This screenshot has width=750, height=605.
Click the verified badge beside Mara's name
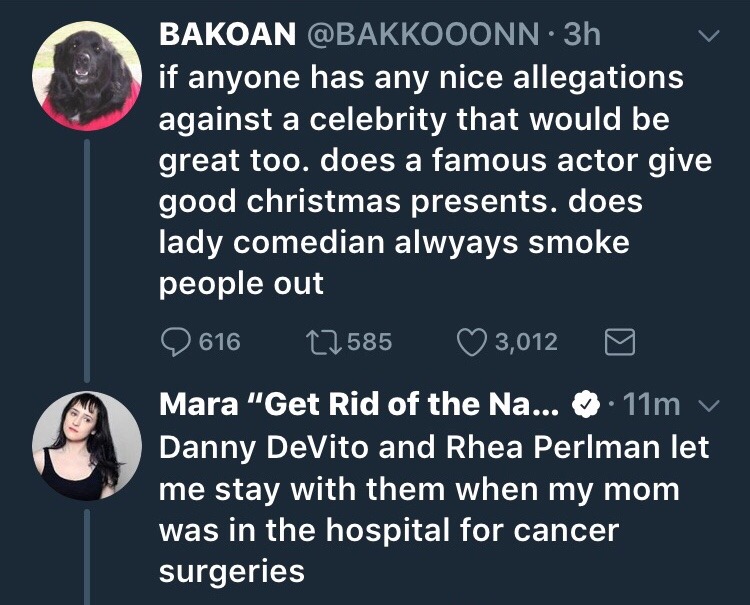(584, 404)
